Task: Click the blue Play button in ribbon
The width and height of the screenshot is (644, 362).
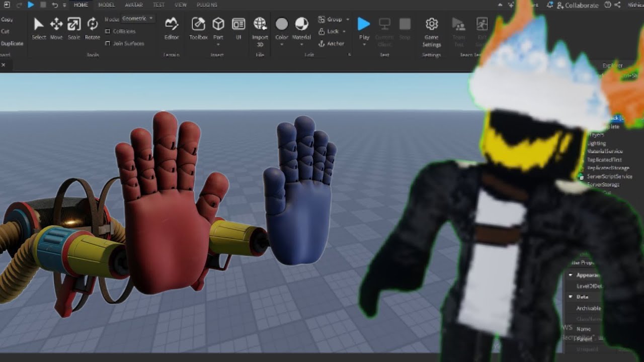Action: (364, 24)
